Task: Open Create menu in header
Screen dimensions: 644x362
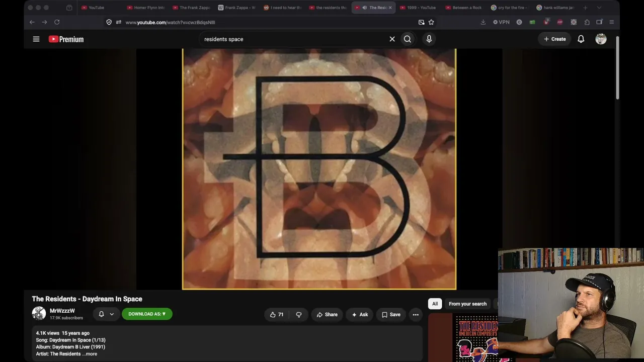Action: tap(555, 39)
